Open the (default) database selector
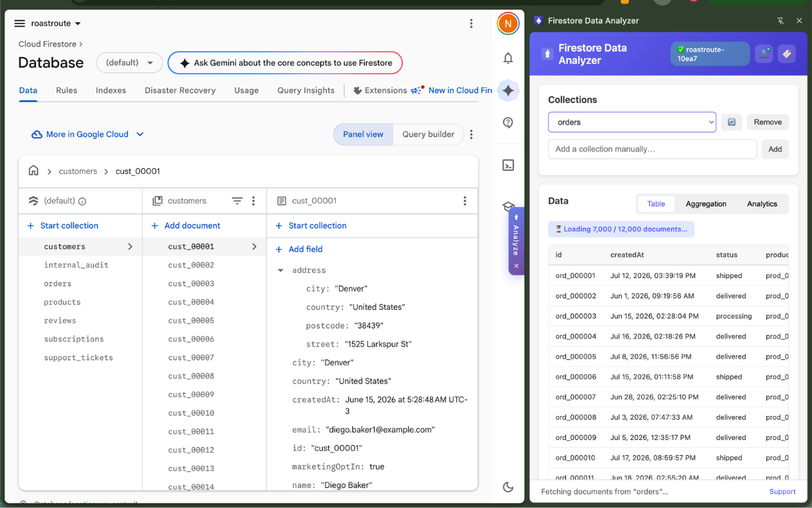Image resolution: width=812 pixels, height=508 pixels. pos(129,63)
